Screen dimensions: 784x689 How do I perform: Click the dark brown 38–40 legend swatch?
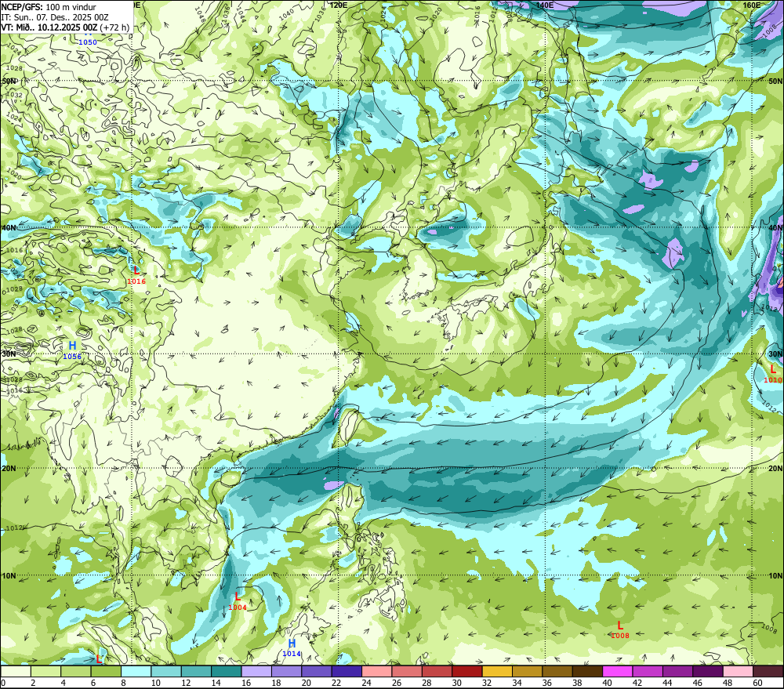pos(587,672)
